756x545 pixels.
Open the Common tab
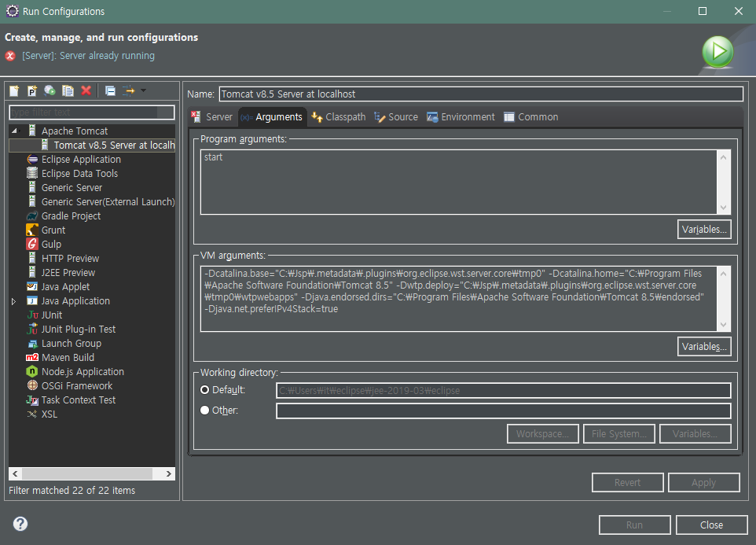click(x=530, y=116)
